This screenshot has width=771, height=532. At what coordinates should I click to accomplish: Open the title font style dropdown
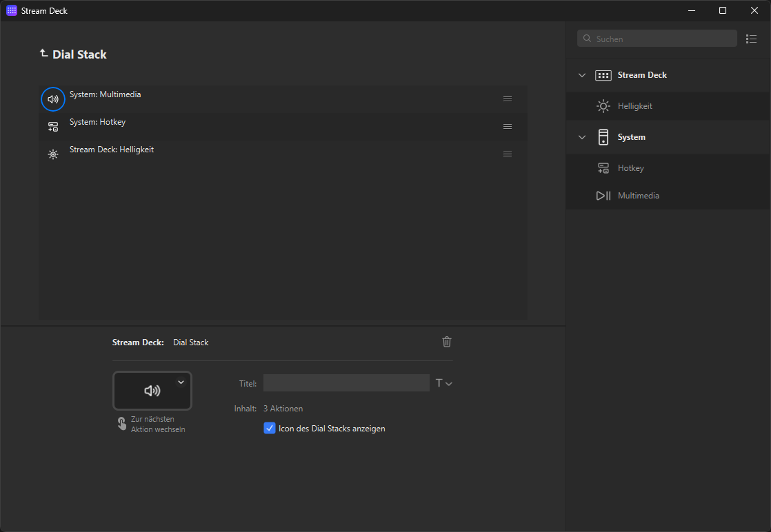click(443, 383)
